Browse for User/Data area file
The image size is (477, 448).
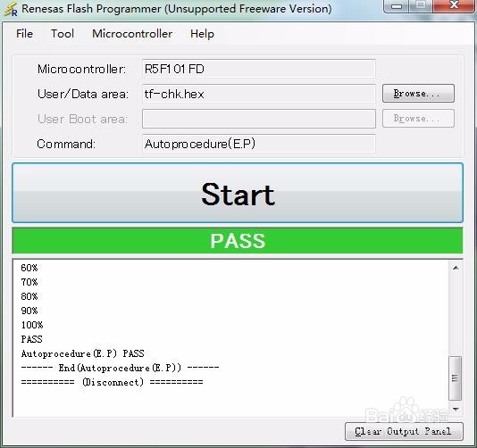pos(418,94)
